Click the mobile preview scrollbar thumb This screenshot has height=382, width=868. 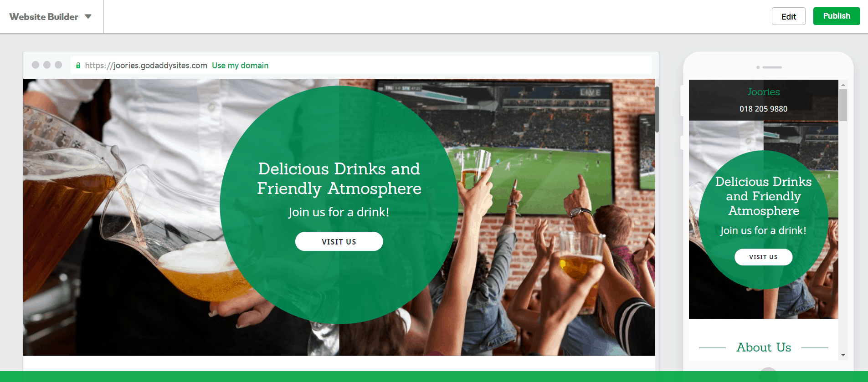pyautogui.click(x=843, y=105)
